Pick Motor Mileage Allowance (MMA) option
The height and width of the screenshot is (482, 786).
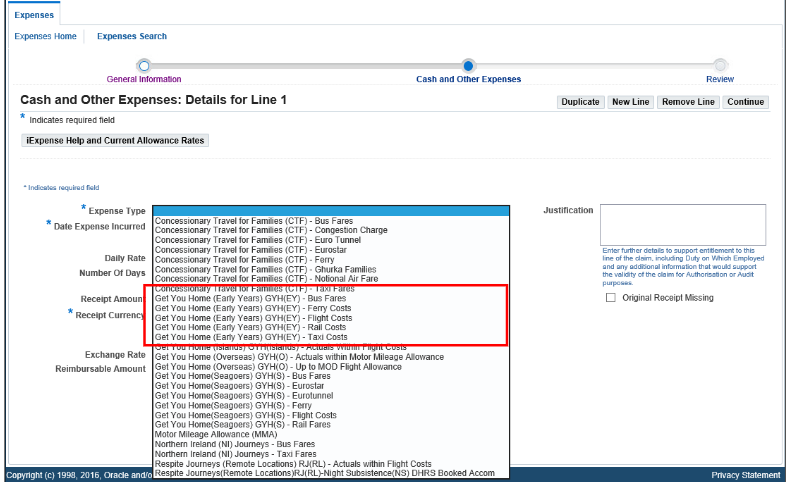pos(215,434)
